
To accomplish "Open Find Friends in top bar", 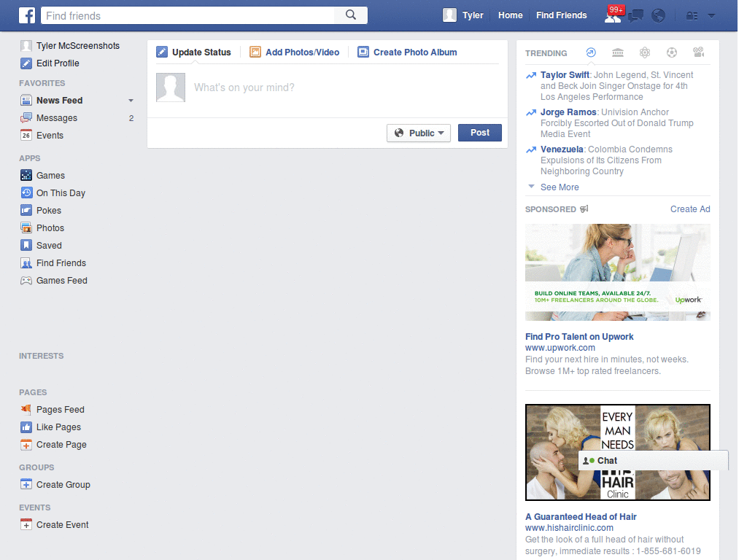I will pos(561,15).
